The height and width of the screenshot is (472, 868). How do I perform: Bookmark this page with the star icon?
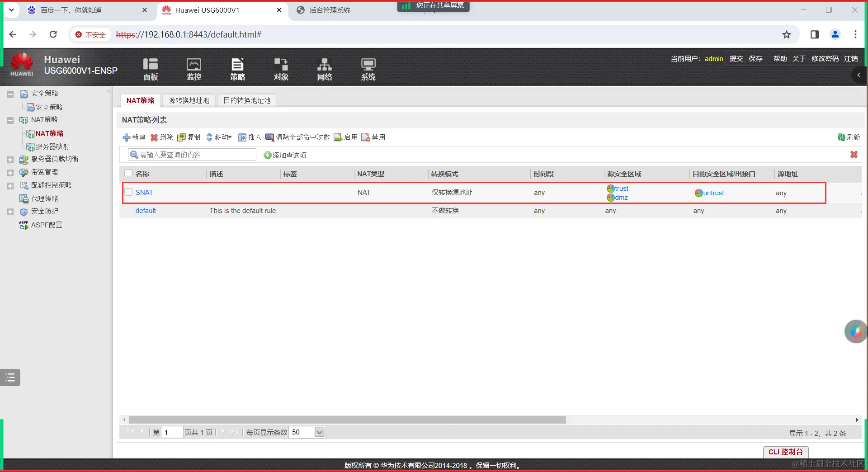coord(787,34)
